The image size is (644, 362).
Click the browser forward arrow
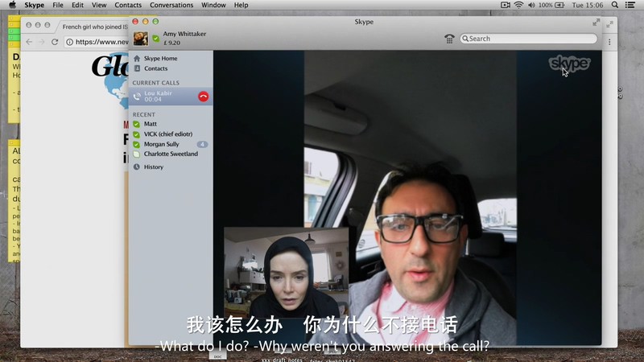[42, 42]
